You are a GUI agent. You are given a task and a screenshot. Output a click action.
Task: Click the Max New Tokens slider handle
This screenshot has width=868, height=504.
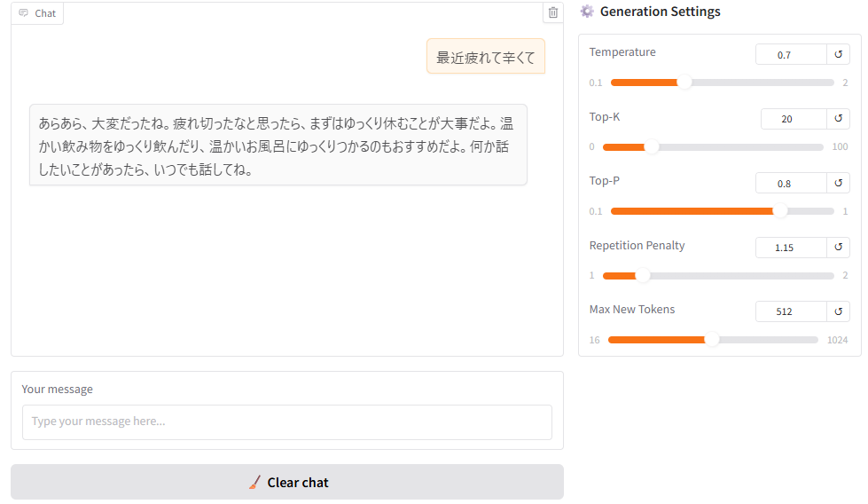coord(712,340)
